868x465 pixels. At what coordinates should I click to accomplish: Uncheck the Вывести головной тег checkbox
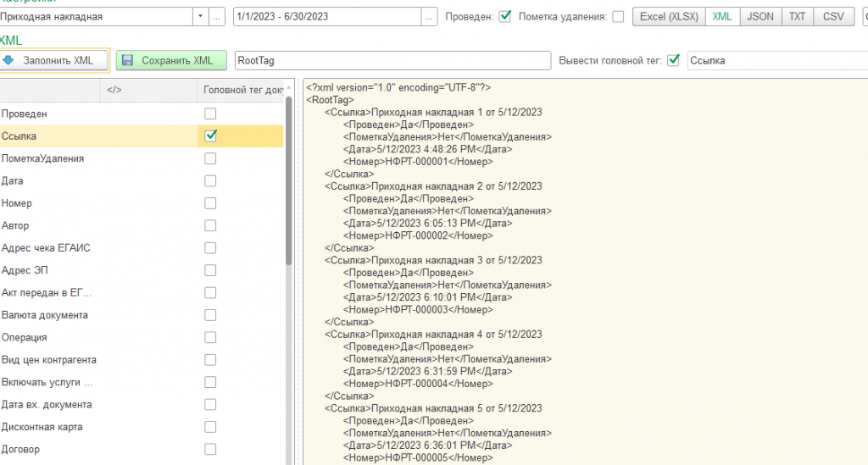674,60
